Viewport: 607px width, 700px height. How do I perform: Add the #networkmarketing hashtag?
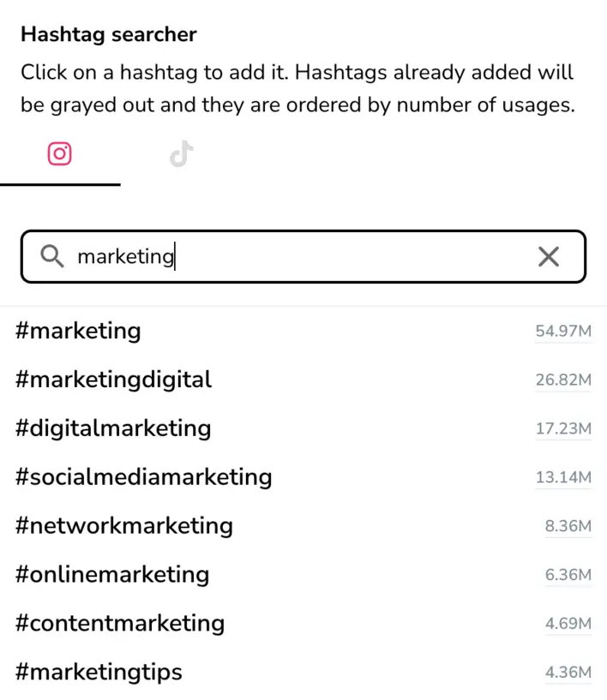(124, 526)
